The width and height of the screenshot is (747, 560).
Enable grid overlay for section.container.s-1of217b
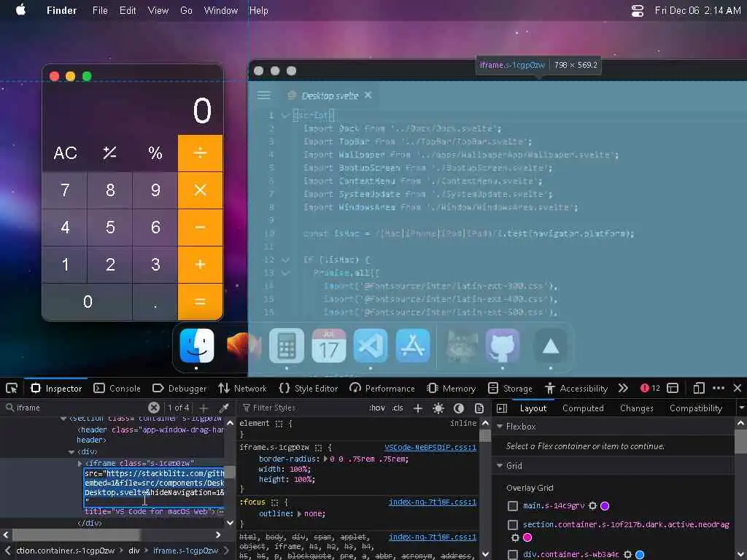point(513,525)
